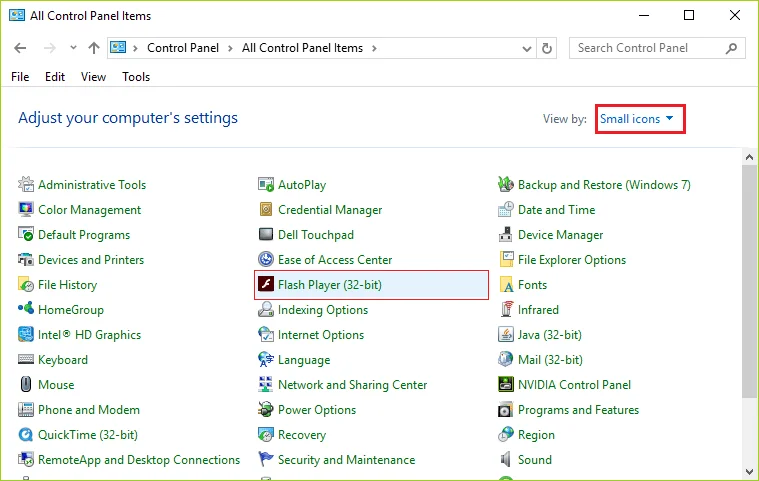The height and width of the screenshot is (481, 759).
Task: Click the Color Management monitor icon
Action: [26, 210]
